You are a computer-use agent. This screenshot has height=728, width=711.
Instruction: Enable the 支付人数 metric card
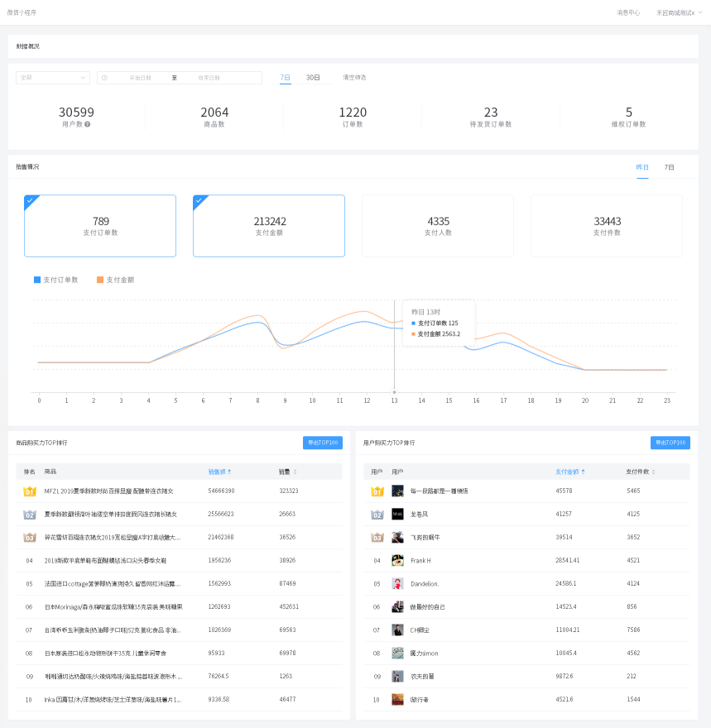pos(438,226)
